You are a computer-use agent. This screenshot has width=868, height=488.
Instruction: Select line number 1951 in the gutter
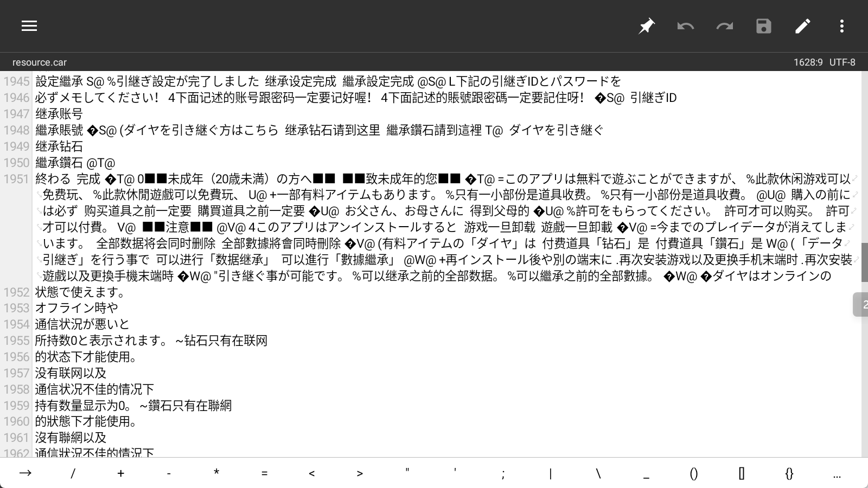(x=17, y=178)
